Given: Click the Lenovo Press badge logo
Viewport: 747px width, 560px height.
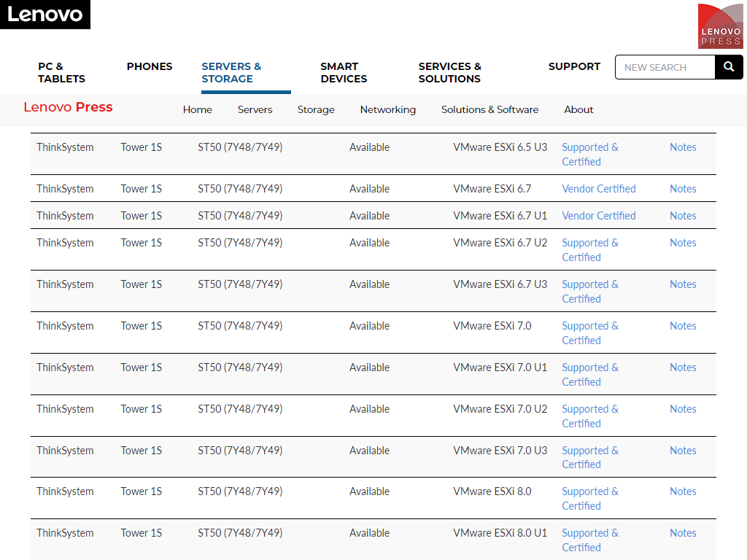Looking at the screenshot, I should (x=720, y=26).
